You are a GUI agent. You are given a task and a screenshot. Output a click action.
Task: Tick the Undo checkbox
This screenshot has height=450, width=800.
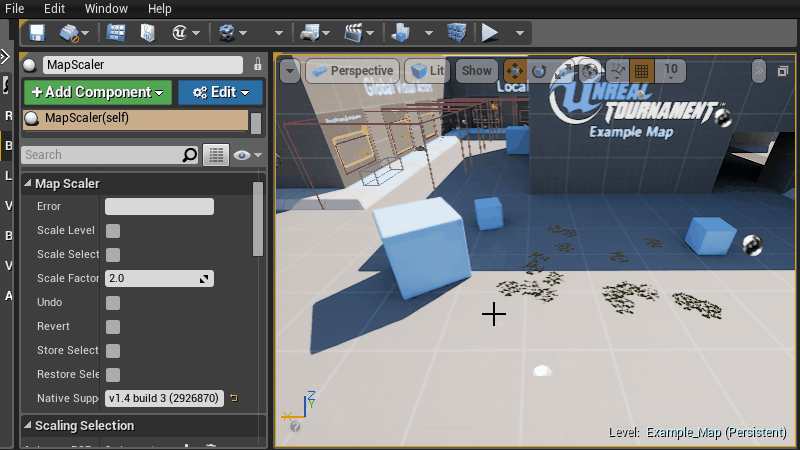(113, 303)
